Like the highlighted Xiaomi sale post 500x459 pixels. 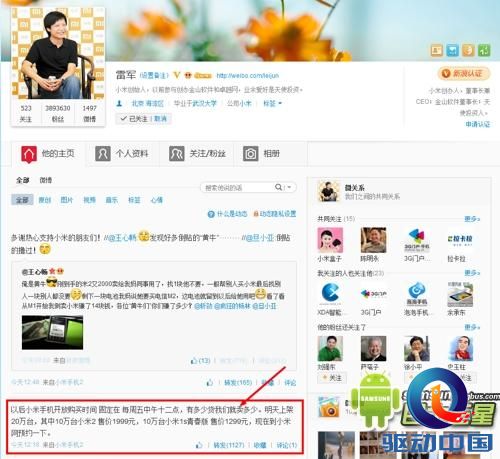click(x=199, y=445)
